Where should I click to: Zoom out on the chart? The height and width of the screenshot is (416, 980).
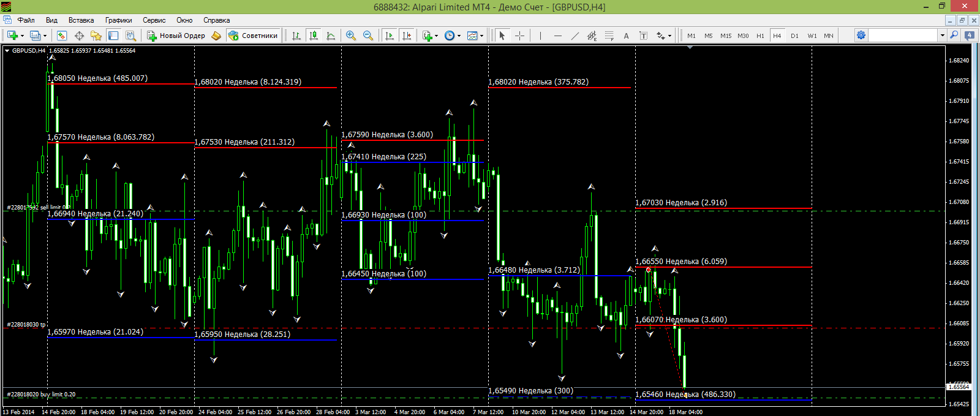[368, 36]
